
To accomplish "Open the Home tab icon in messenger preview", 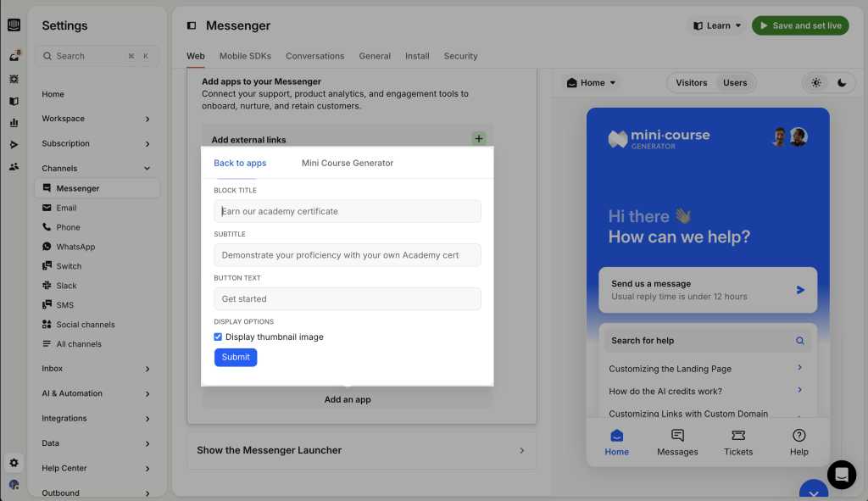I will point(617,443).
